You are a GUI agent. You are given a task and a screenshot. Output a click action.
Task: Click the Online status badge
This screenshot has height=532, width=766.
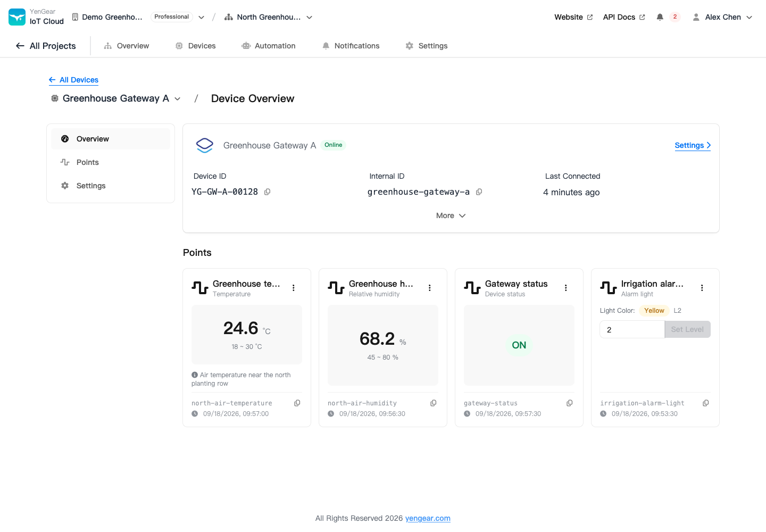pyautogui.click(x=334, y=145)
